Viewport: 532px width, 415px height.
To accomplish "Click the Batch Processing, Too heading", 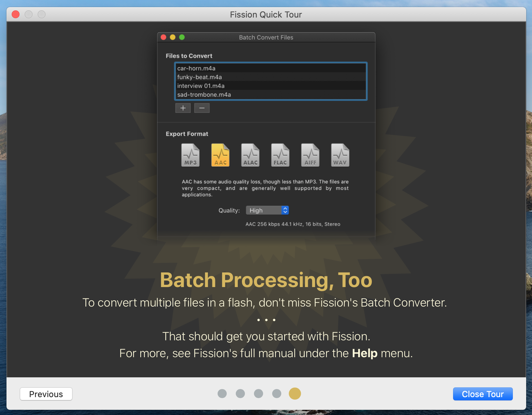I will tap(266, 280).
